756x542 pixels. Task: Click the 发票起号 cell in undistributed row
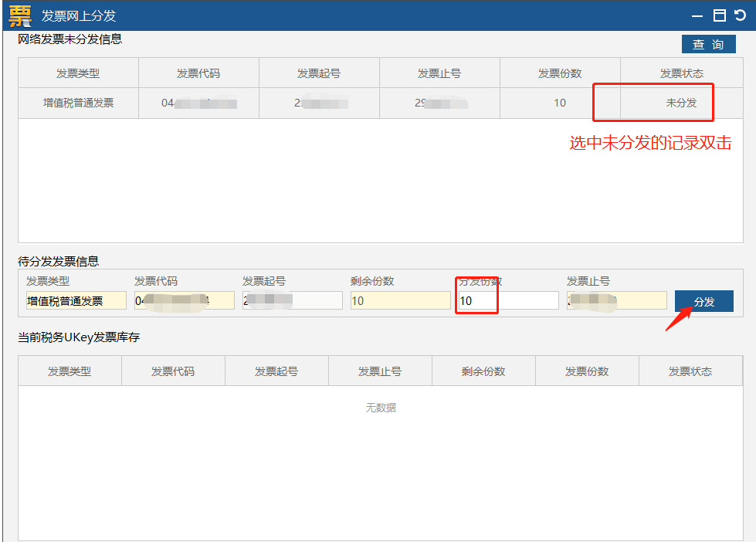tap(319, 103)
